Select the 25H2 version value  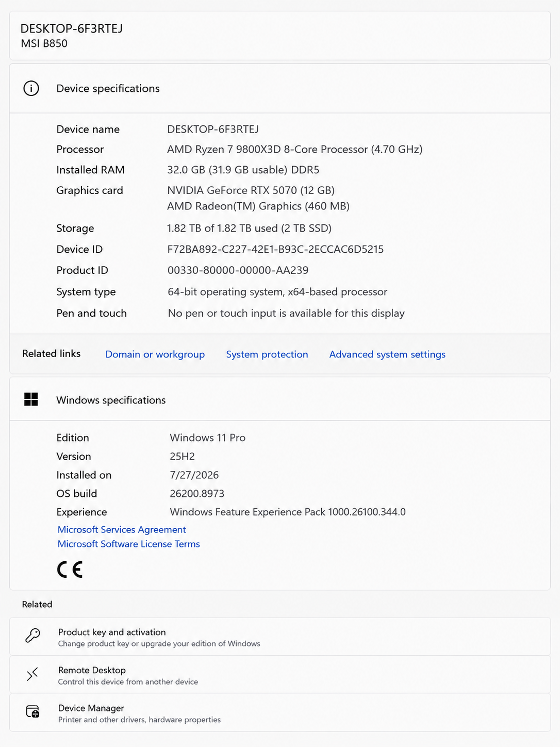[182, 457]
